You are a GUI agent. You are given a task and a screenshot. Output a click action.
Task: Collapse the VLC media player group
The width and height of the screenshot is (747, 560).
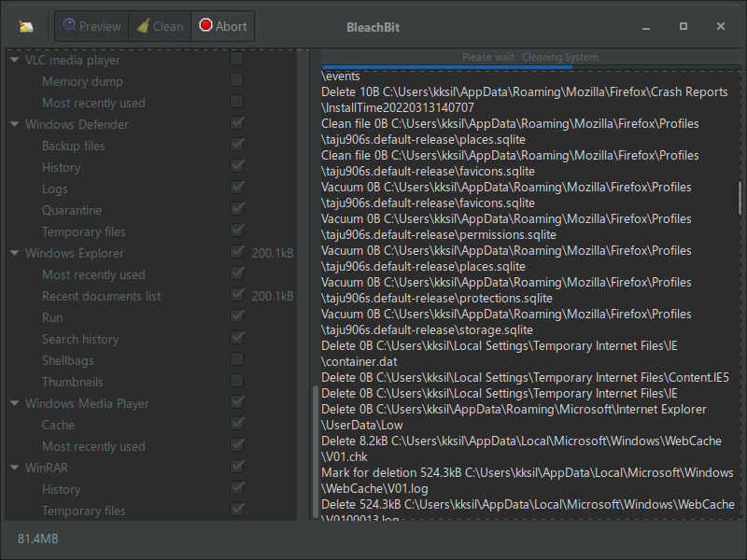pos(15,60)
